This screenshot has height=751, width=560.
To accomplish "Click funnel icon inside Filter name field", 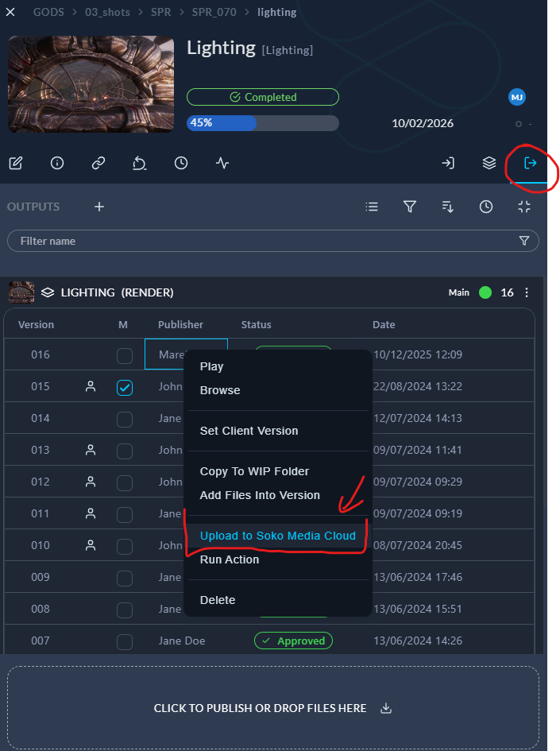I will [x=524, y=241].
